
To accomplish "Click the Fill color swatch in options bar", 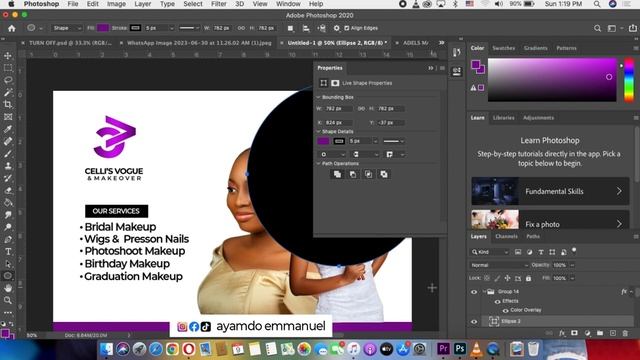I will click(x=103, y=28).
